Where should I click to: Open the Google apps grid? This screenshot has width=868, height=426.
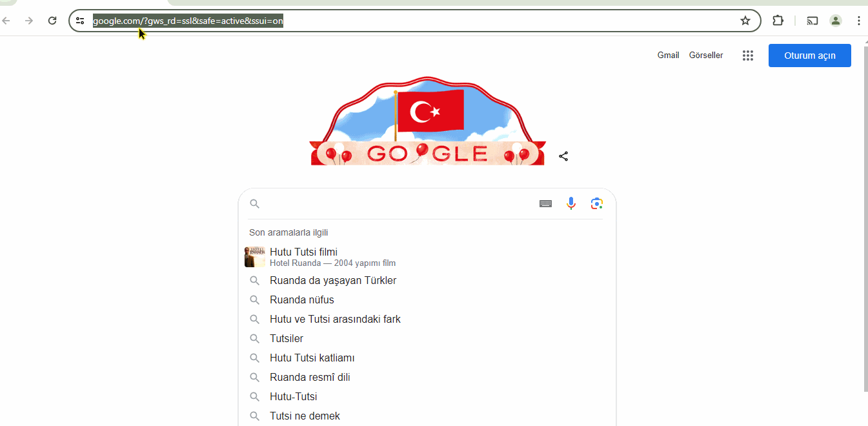point(748,56)
